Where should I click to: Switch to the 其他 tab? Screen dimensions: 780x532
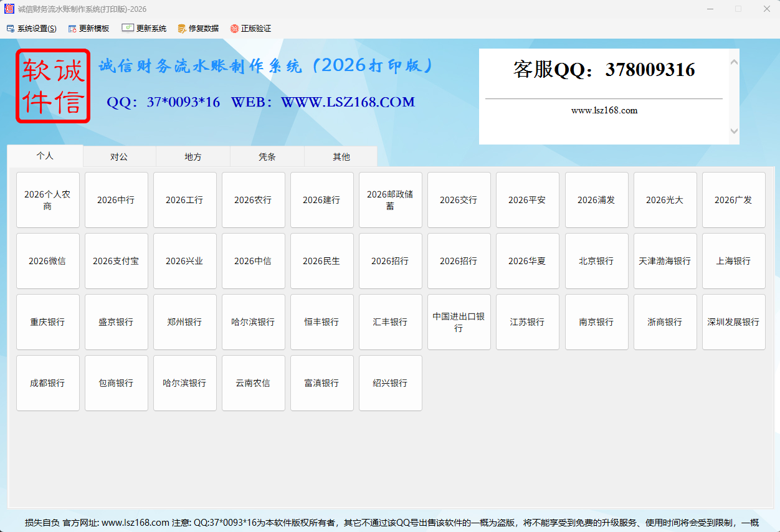coord(340,156)
